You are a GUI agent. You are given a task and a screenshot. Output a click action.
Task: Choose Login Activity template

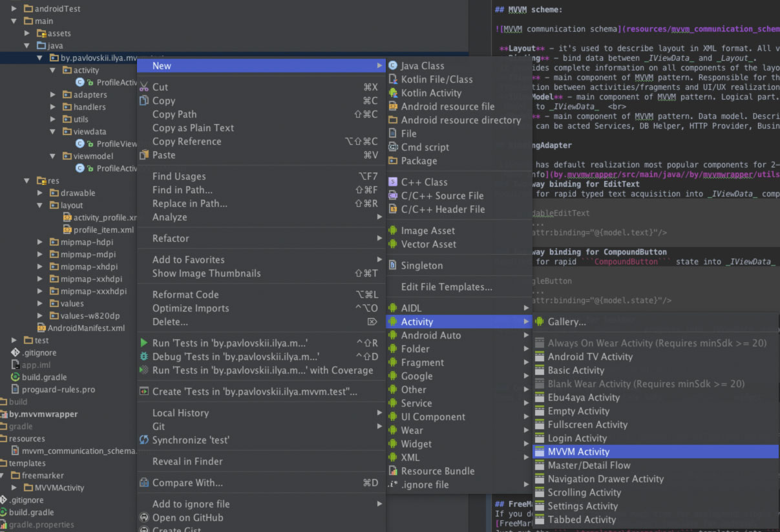655,438
